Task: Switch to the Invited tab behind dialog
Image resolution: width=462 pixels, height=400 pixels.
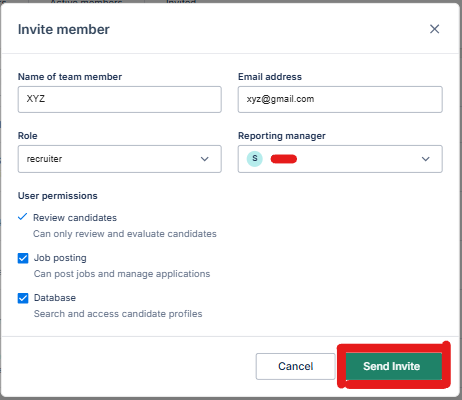Action: point(181,2)
